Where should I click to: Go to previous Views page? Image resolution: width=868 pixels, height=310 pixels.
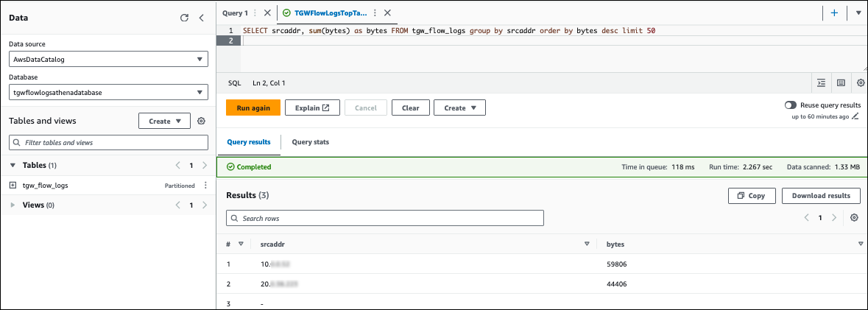177,205
